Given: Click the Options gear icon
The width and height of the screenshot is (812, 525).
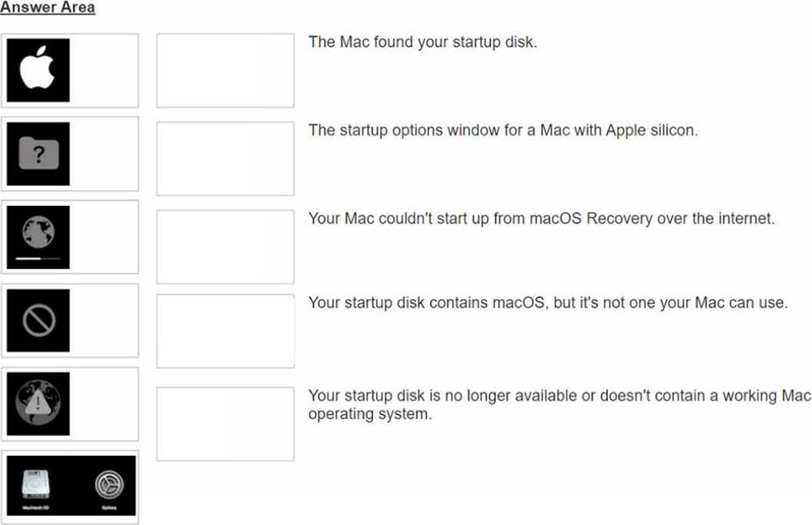Looking at the screenshot, I should [108, 484].
